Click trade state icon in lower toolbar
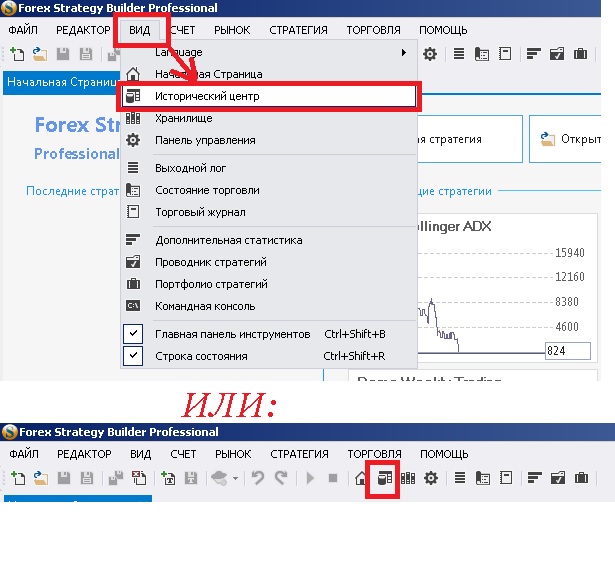This screenshot has width=615, height=570. pyautogui.click(x=483, y=478)
